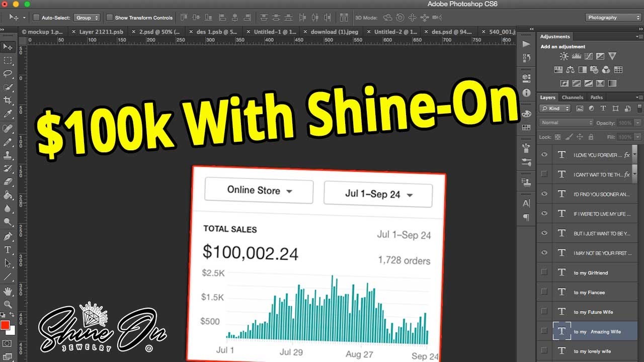Select the Quick Selection tool
This screenshot has height=362, width=644.
[x=8, y=87]
